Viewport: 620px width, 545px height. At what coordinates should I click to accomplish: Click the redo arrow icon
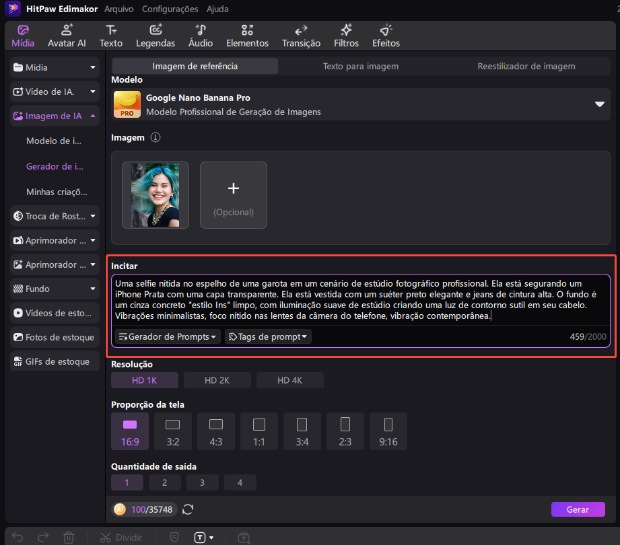[x=43, y=537]
